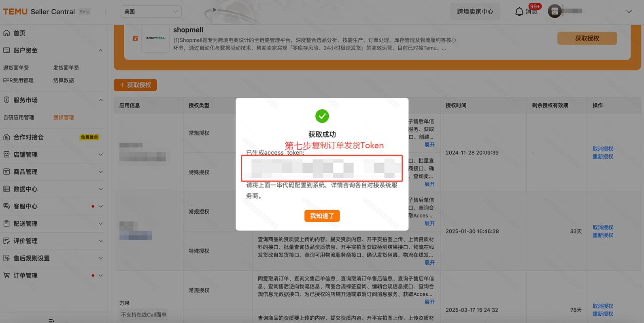644x323 pixels.
Task: Click the TEMU Seller Central logo
Action: [x=39, y=11]
